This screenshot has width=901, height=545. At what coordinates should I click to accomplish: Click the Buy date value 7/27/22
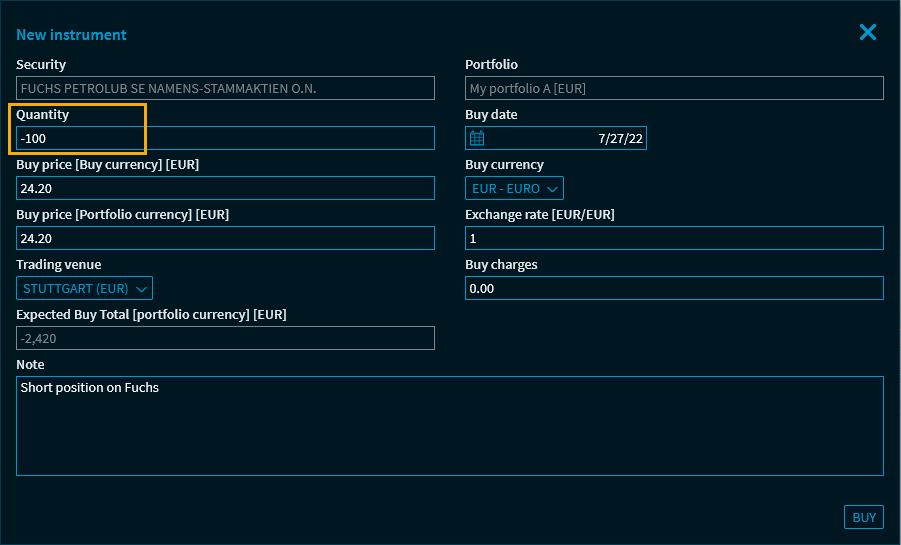(x=618, y=138)
